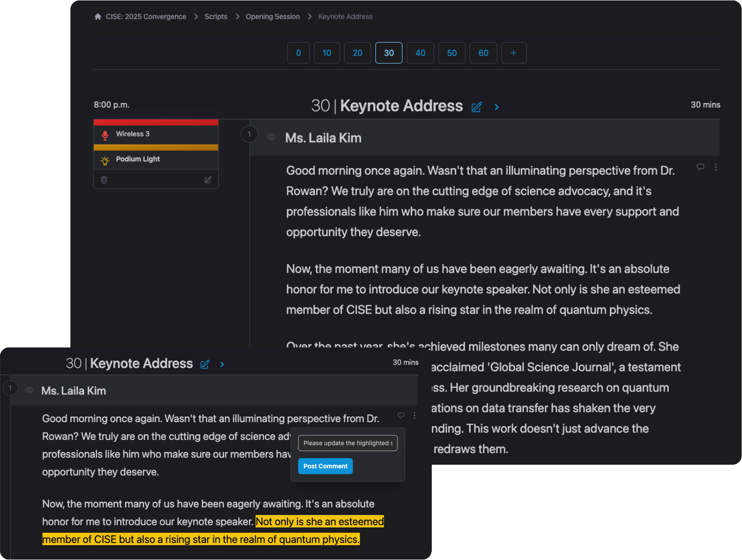Select the Wireless 3 cue row
Screen dimensions: 742x560
(x=156, y=134)
